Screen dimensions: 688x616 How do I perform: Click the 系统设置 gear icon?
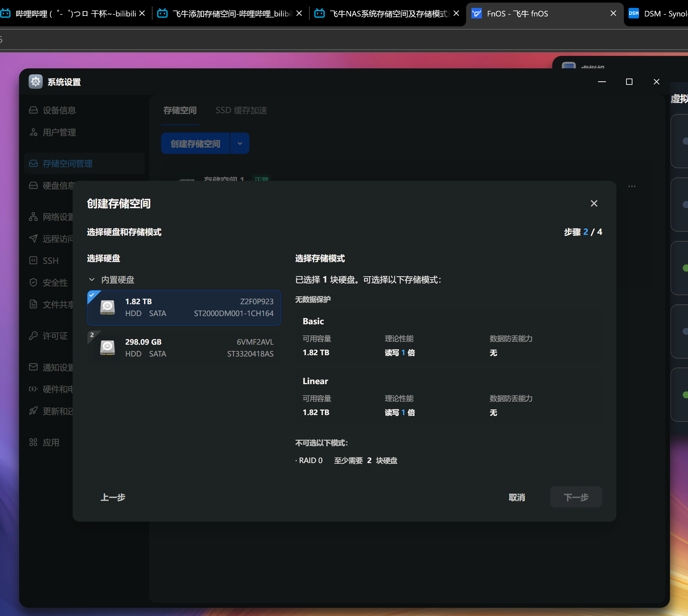tap(36, 82)
